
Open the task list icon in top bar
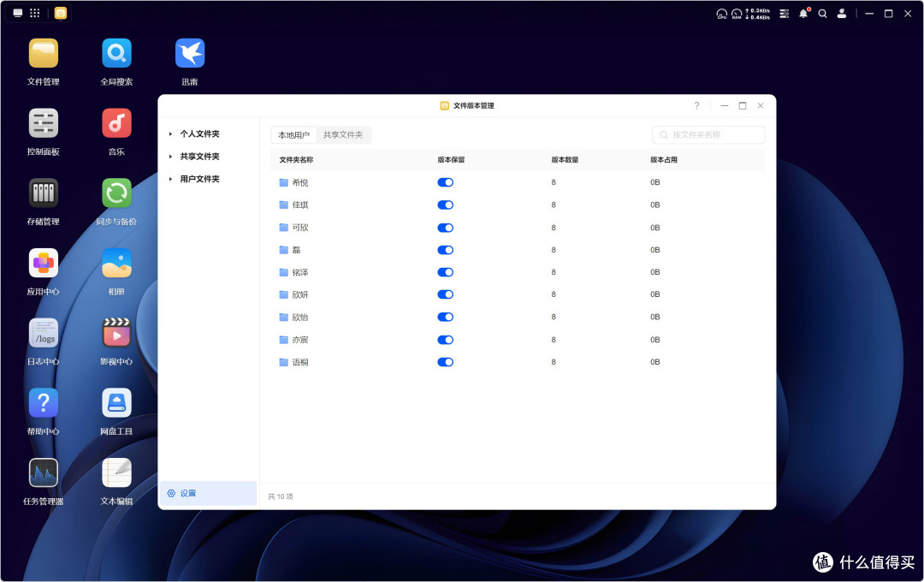coord(785,14)
